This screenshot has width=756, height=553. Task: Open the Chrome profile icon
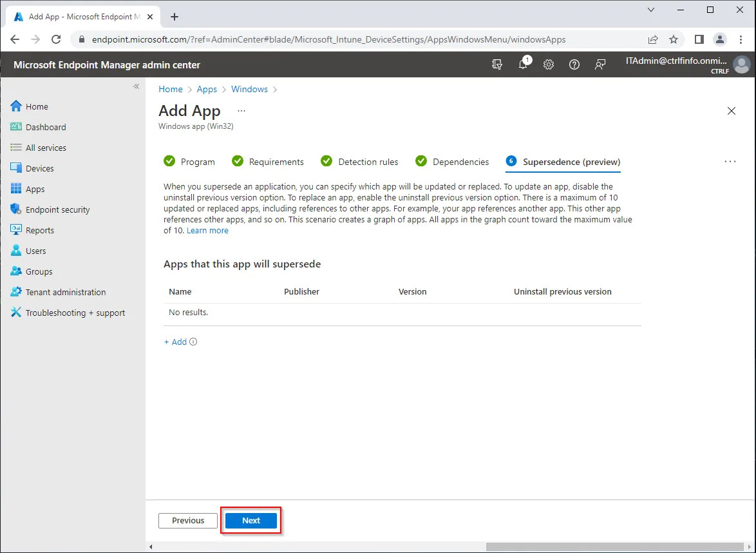(x=720, y=39)
